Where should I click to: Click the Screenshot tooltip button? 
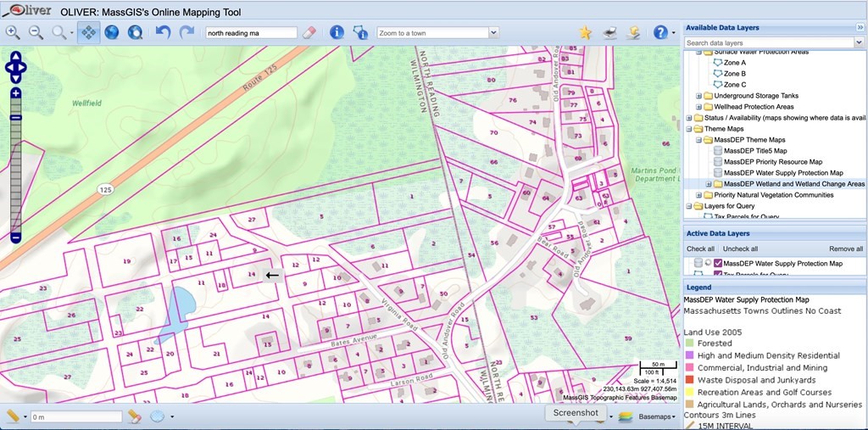click(576, 413)
